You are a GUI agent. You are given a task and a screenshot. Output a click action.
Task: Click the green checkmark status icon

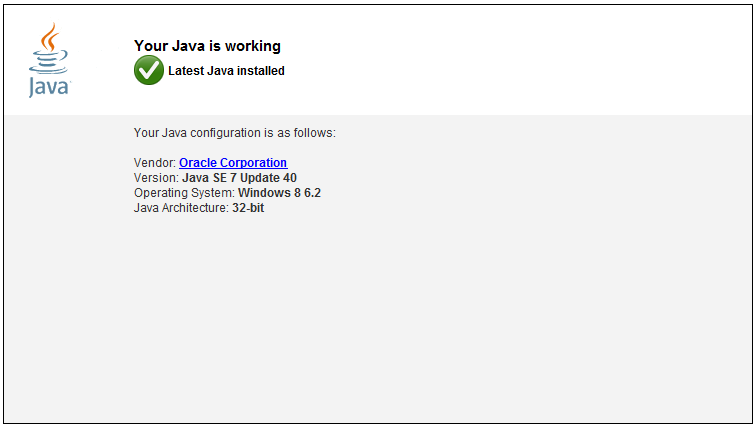[148, 70]
